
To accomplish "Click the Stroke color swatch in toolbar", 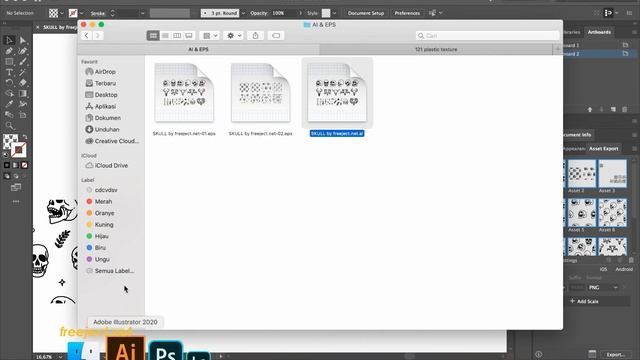I will [x=18, y=150].
